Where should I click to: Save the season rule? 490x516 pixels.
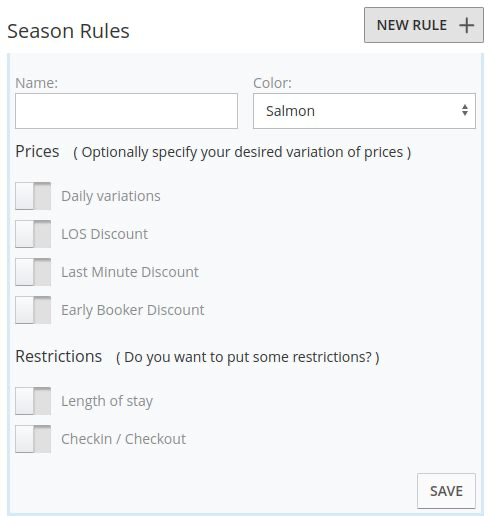click(x=446, y=491)
